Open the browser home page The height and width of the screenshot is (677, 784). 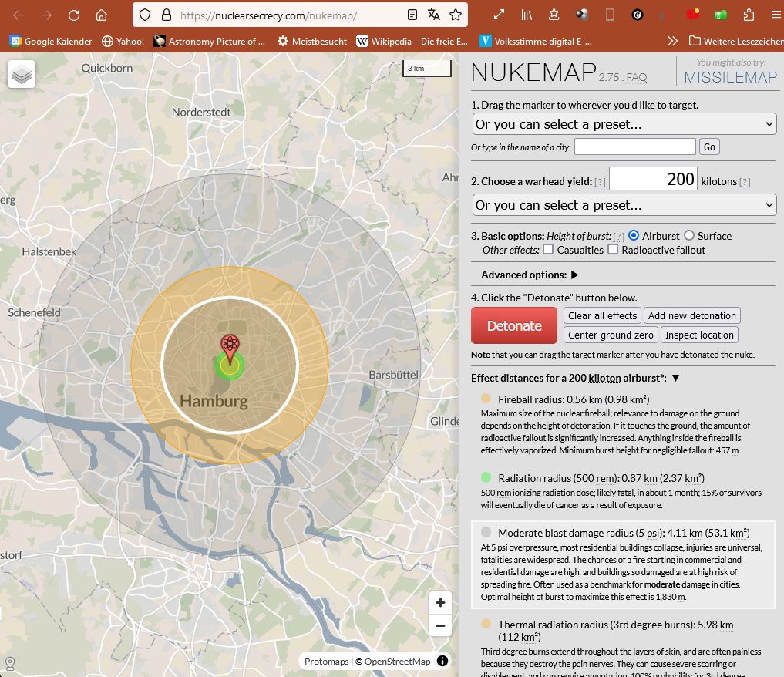102,15
